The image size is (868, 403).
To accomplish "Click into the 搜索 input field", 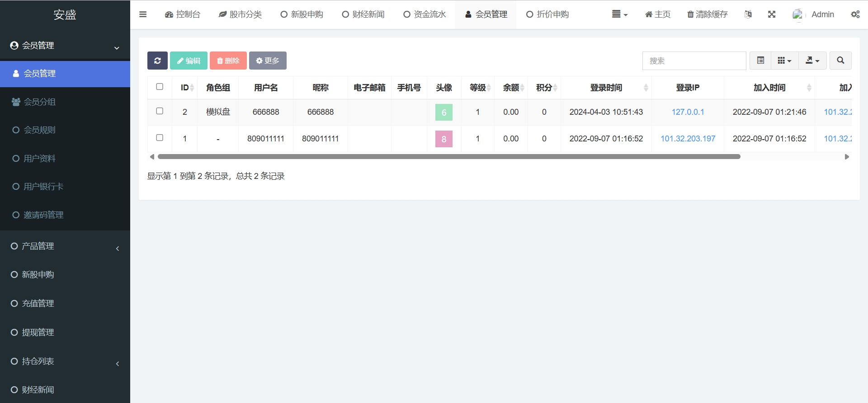I will point(694,61).
